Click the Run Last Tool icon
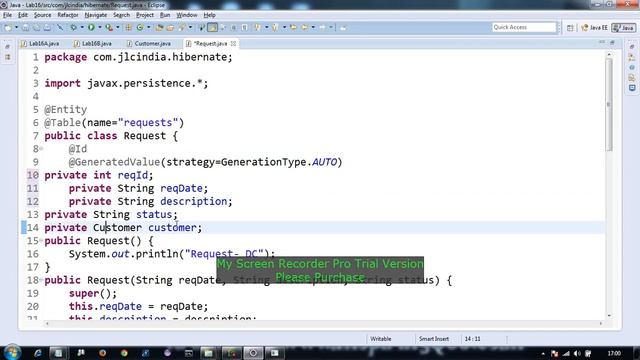The width and height of the screenshot is (640, 360). (109, 27)
